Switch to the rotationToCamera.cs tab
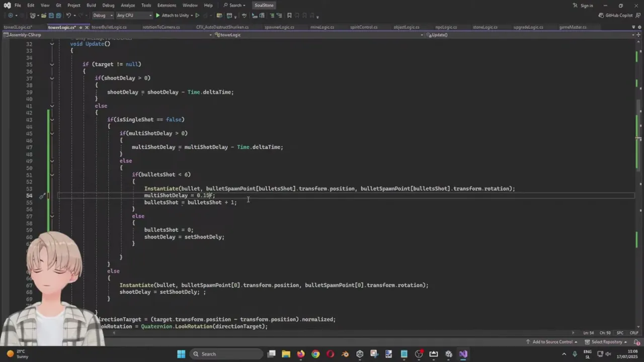644x362 pixels. 161,27
